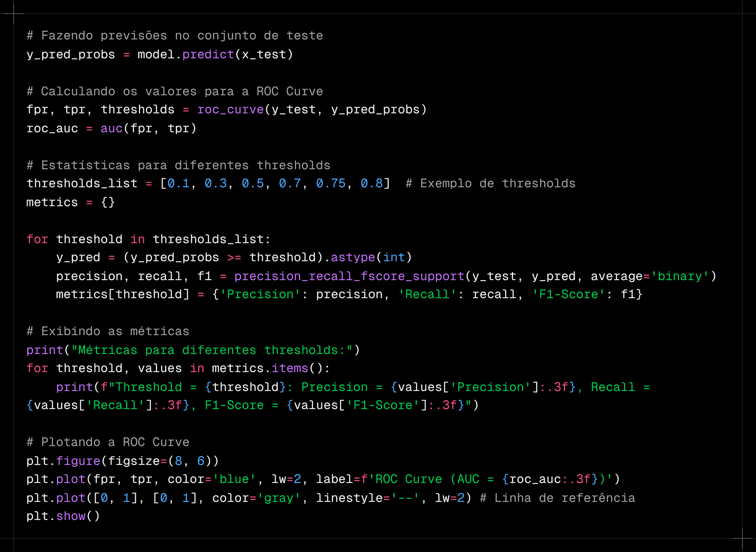Viewport: 756px width, 552px height.
Task: Click 'metrics[threshold]' assignment target
Action: click(x=123, y=294)
